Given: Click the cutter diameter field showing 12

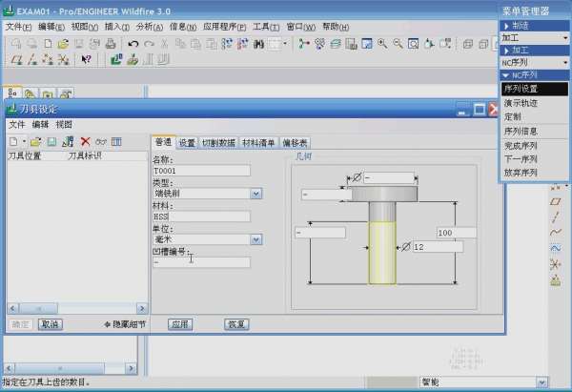Looking at the screenshot, I should point(438,247).
